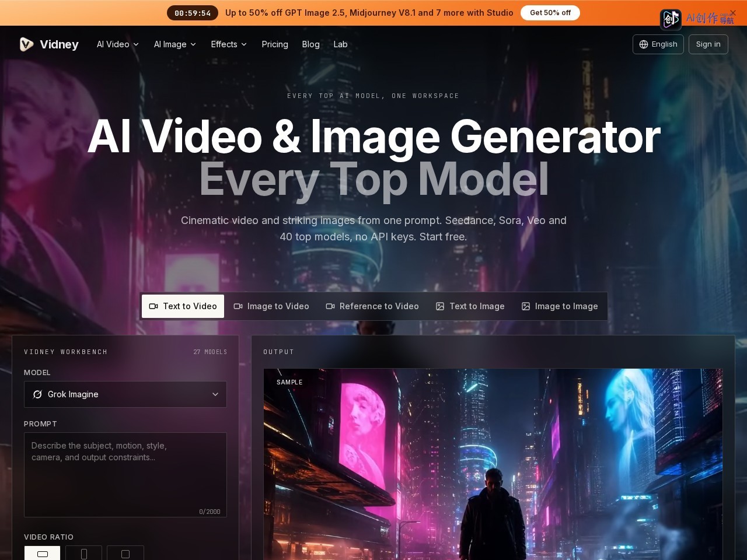Viewport: 747px width, 560px height.
Task: Click the "VIDEO RATIO" section label
Action: click(x=49, y=537)
